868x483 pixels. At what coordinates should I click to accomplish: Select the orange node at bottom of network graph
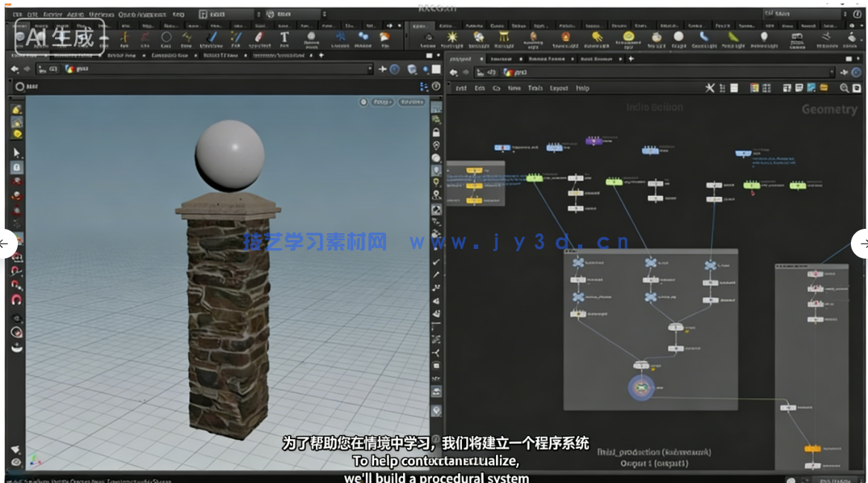(812, 450)
